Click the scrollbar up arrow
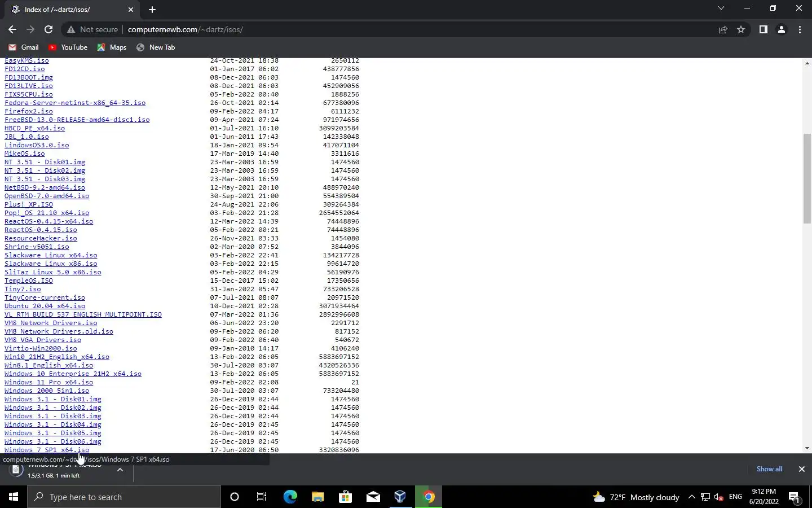Image resolution: width=812 pixels, height=508 pixels. [807, 63]
